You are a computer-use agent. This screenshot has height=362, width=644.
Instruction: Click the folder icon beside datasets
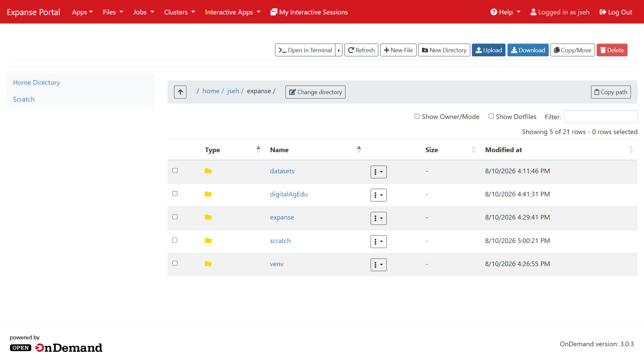[208, 171]
